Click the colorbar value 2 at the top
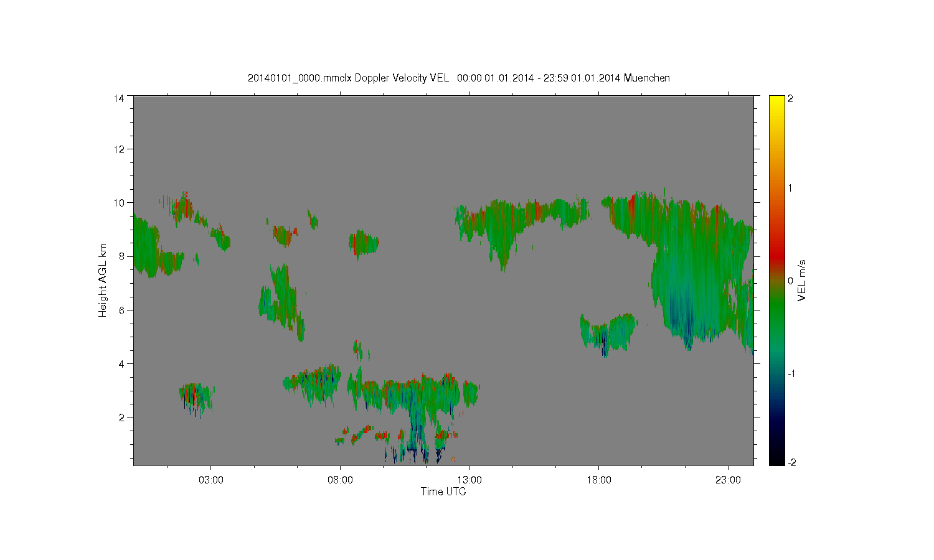This screenshot has width=934, height=560. pos(791,99)
